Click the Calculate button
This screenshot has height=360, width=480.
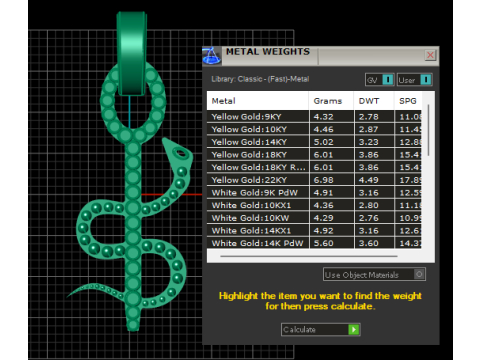[321, 329]
